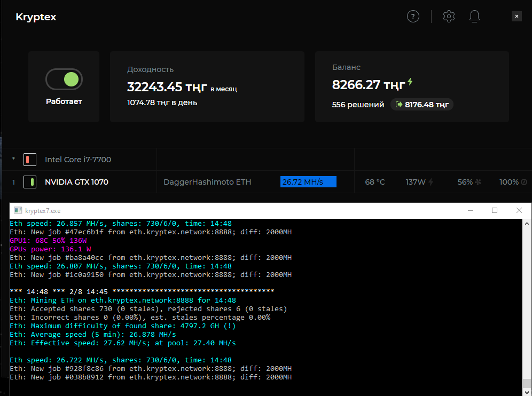This screenshot has width=532, height=396.
Task: Select the NVIDIA GTX 1070 row
Action: tap(76, 182)
